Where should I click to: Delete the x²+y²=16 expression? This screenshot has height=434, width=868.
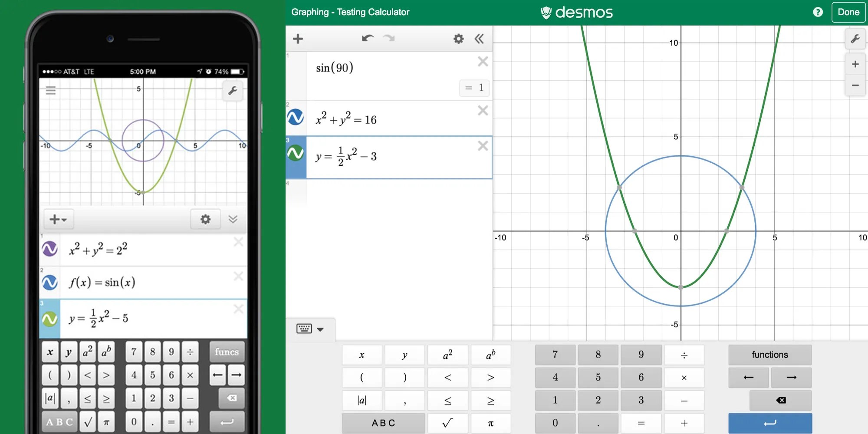483,110
